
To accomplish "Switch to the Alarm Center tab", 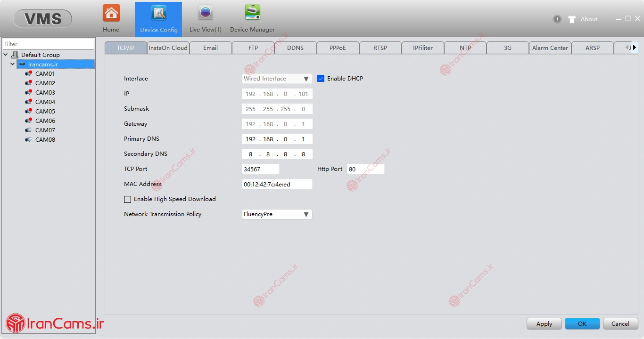I will [550, 48].
